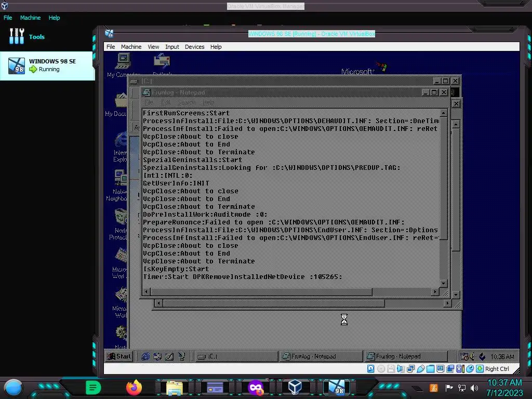Click outer window horizontal scrollbar thumb

tap(273, 303)
